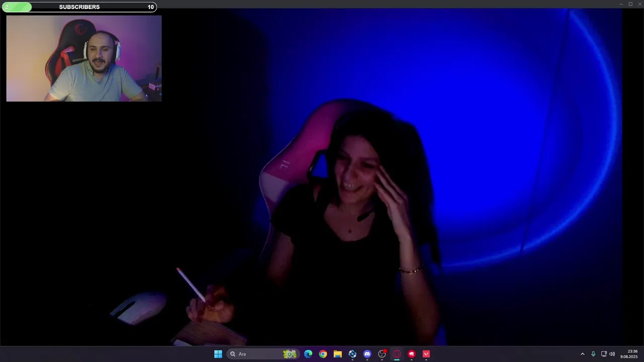644x362 pixels.
Task: Open the network status tray icon
Action: 604,354
